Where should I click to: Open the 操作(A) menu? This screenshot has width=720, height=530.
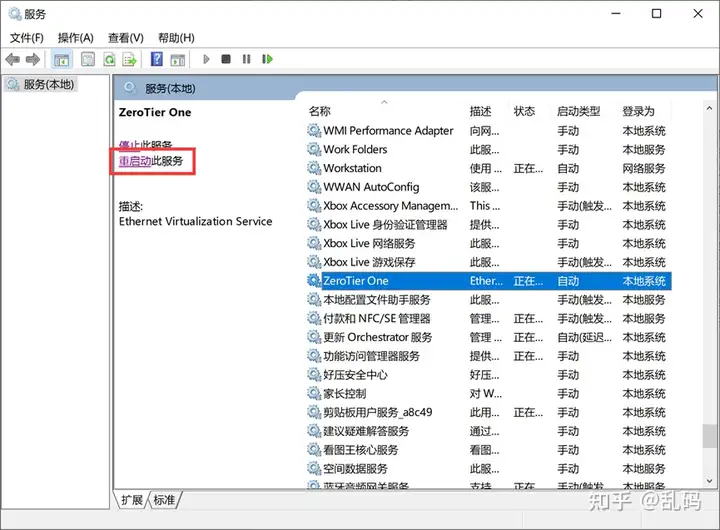(x=76, y=38)
